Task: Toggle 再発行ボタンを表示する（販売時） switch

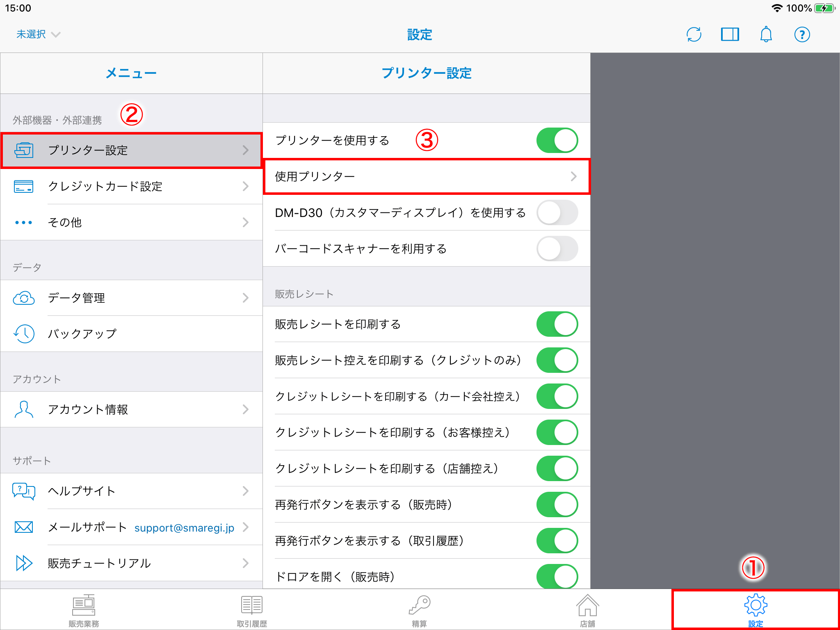Action: coord(557,504)
